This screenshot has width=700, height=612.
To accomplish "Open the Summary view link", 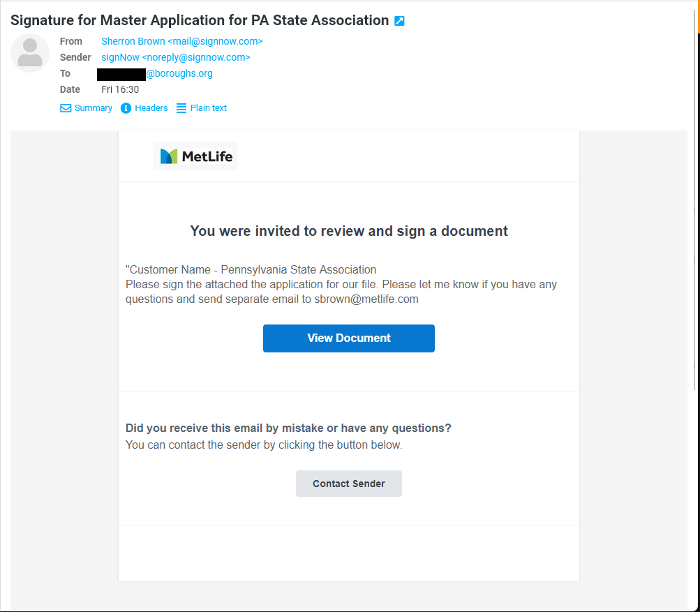I will tap(94, 108).
